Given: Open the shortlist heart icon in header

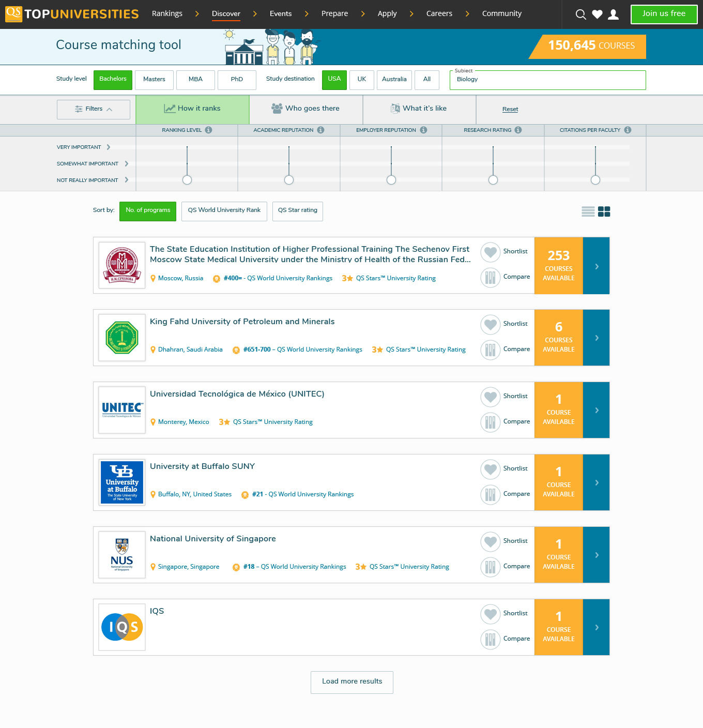Looking at the screenshot, I should tap(597, 14).
